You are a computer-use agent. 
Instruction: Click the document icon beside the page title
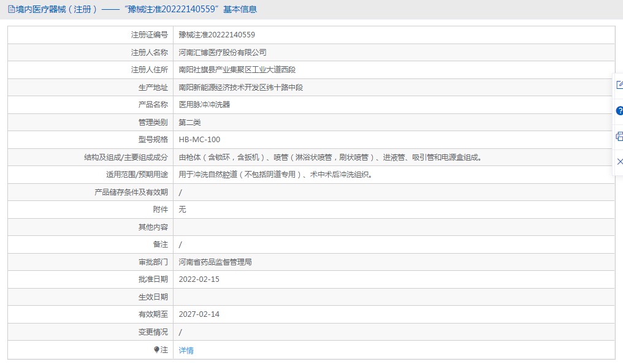click(12, 9)
